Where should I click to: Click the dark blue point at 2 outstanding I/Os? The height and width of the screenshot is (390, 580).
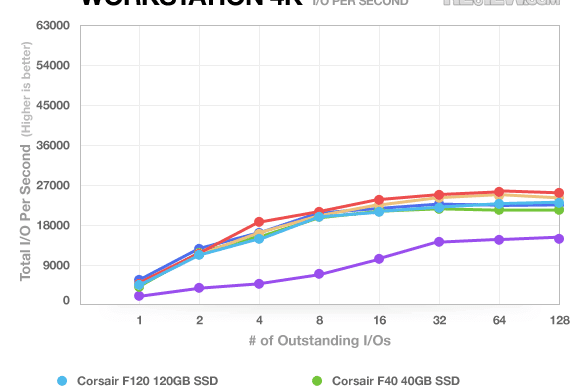[x=199, y=249]
